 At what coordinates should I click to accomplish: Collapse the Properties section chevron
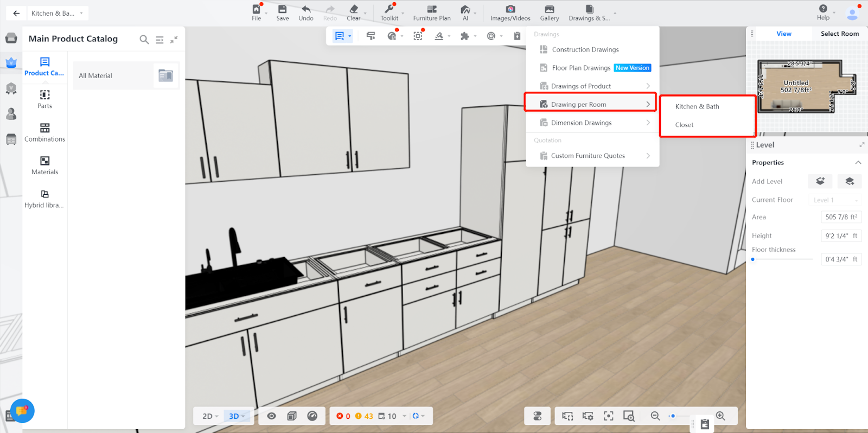[858, 163]
